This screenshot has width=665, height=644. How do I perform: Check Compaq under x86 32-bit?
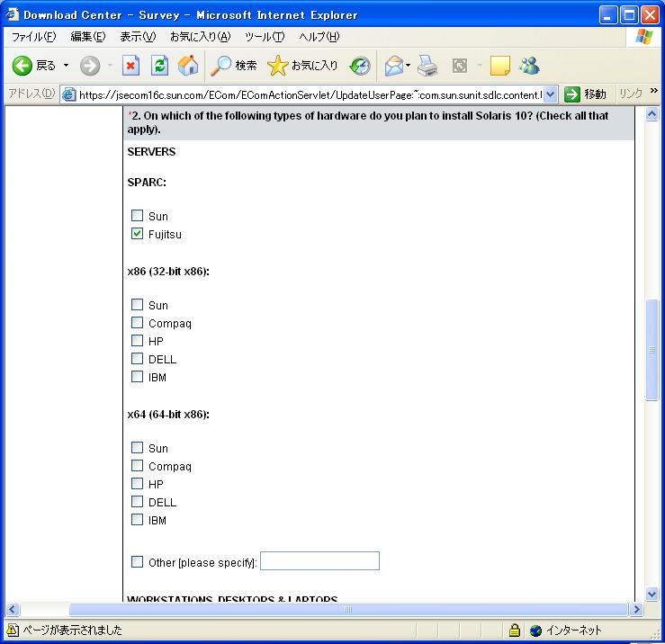coord(137,323)
